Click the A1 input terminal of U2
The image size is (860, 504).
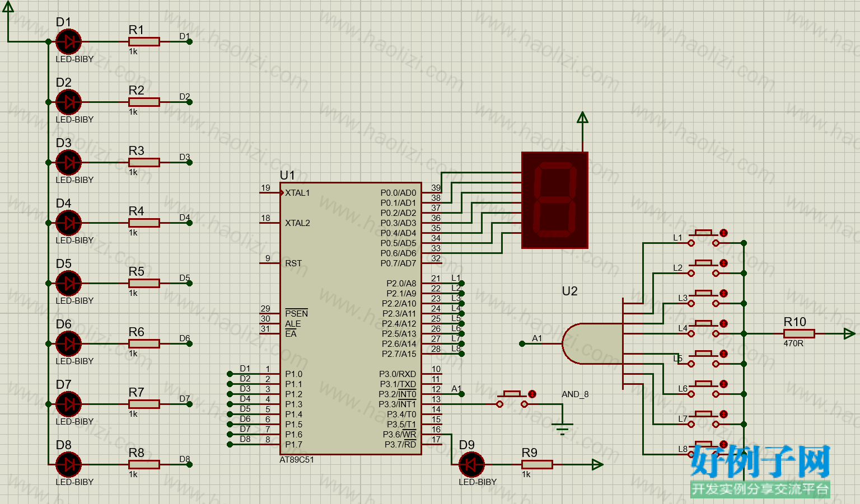pyautogui.click(x=522, y=343)
